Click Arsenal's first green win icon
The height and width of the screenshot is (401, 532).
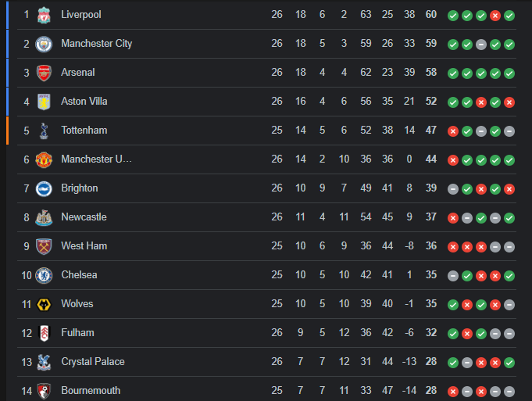pyautogui.click(x=453, y=73)
